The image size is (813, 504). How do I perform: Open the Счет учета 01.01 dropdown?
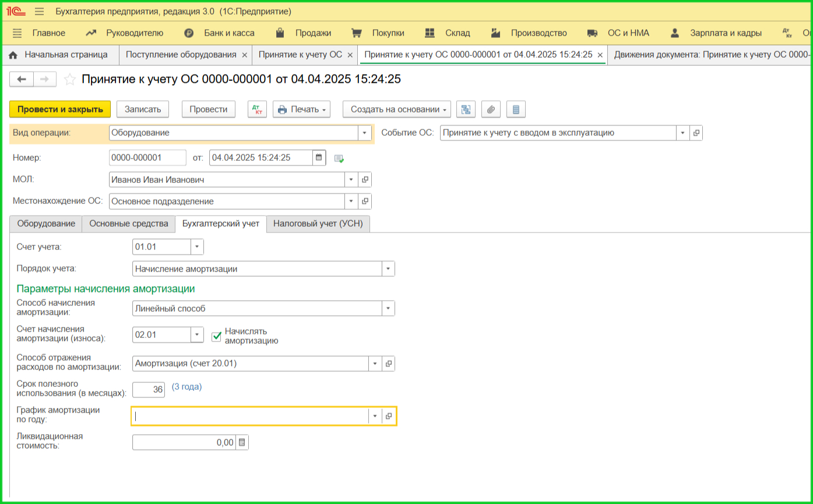(x=197, y=248)
